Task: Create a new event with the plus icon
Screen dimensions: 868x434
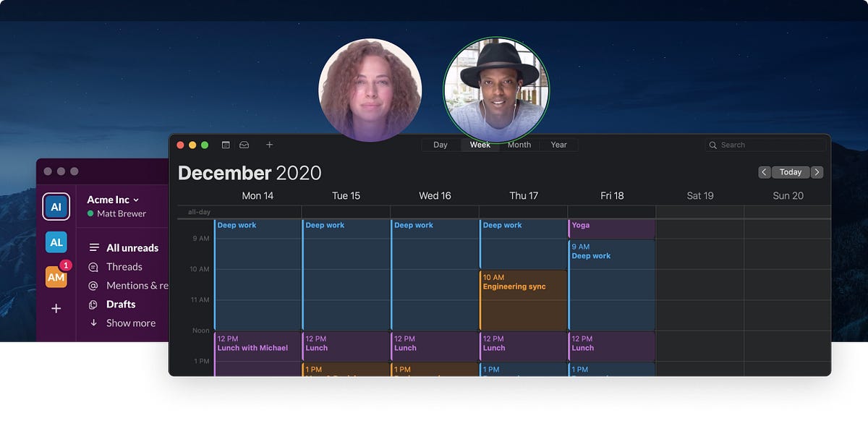Action: (x=269, y=145)
